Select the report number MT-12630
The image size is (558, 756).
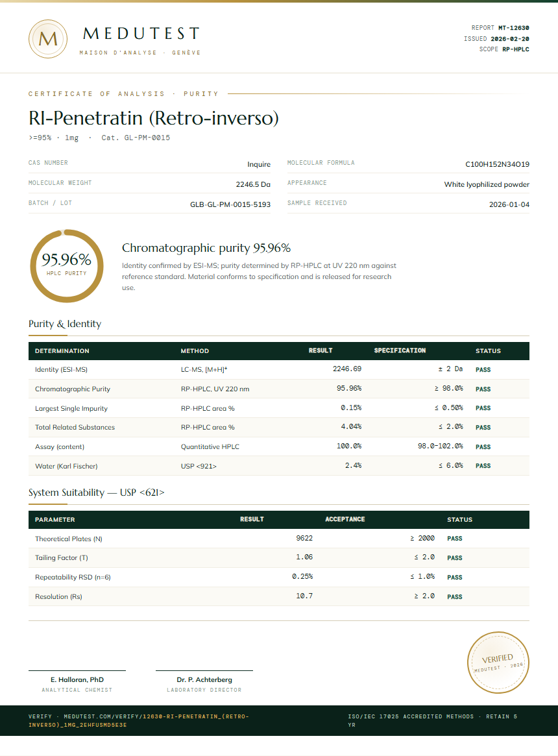click(x=514, y=28)
